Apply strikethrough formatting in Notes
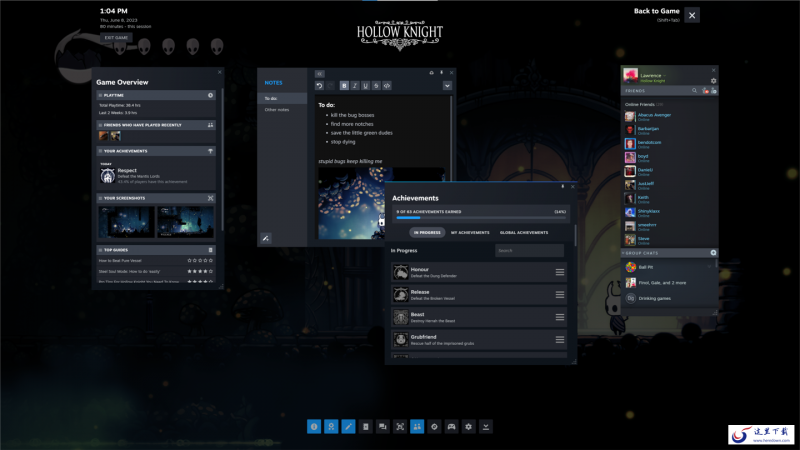This screenshot has width=800, height=450. click(376, 86)
